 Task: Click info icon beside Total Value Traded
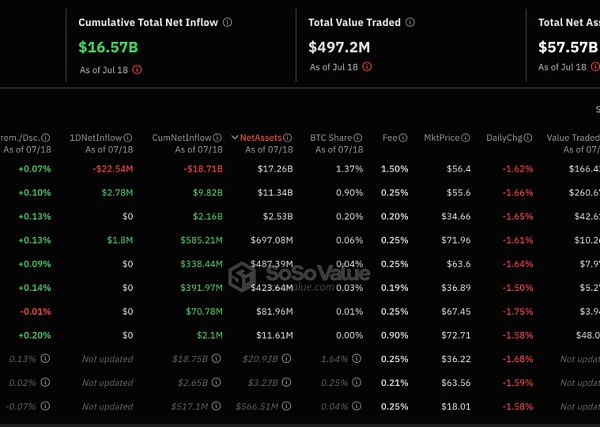pos(410,22)
